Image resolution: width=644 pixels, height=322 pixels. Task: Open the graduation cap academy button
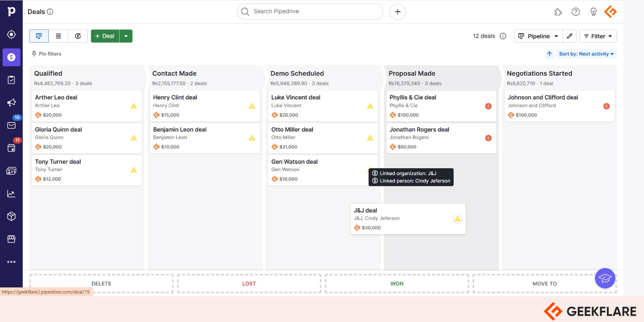click(x=605, y=278)
